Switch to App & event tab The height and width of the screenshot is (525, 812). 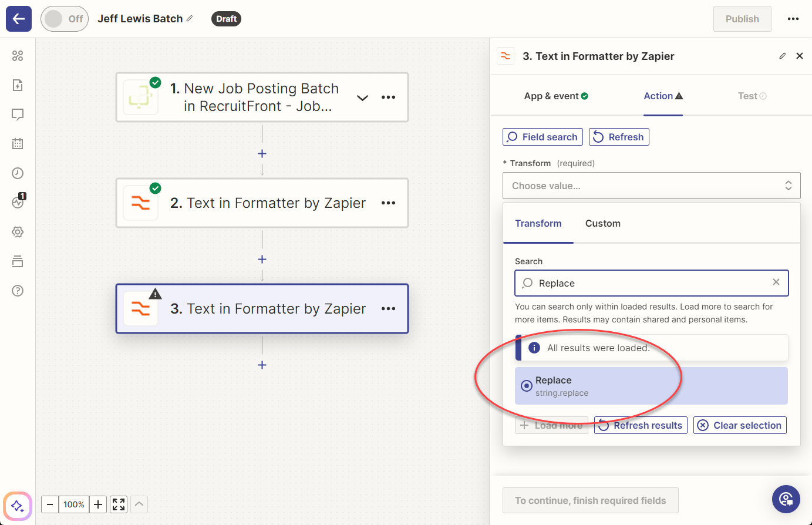pos(556,96)
